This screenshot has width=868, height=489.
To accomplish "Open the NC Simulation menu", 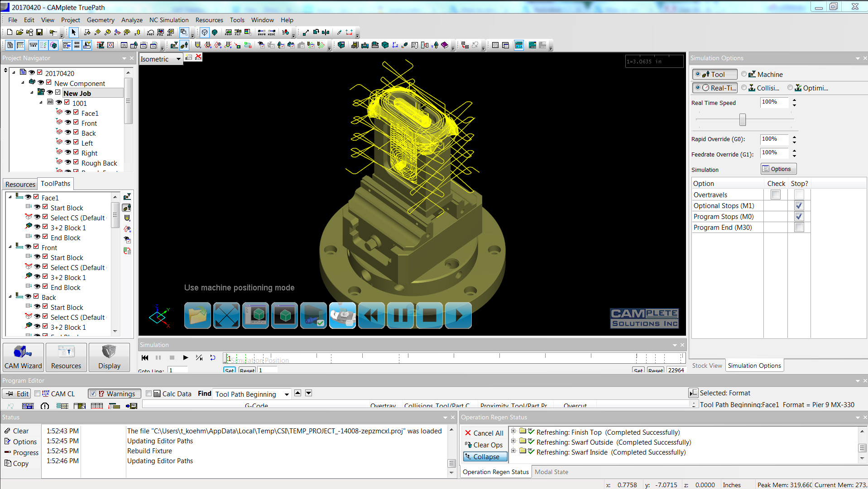I will coord(169,20).
